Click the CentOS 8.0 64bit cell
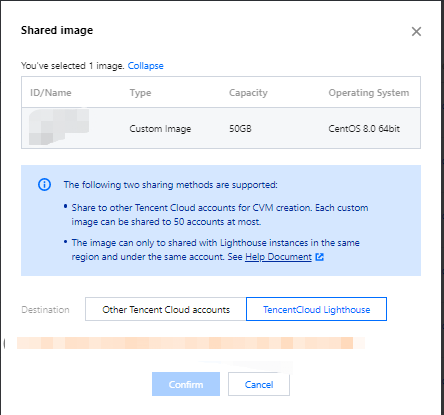Screen dimensions: 444x415 pyautogui.click(x=364, y=129)
